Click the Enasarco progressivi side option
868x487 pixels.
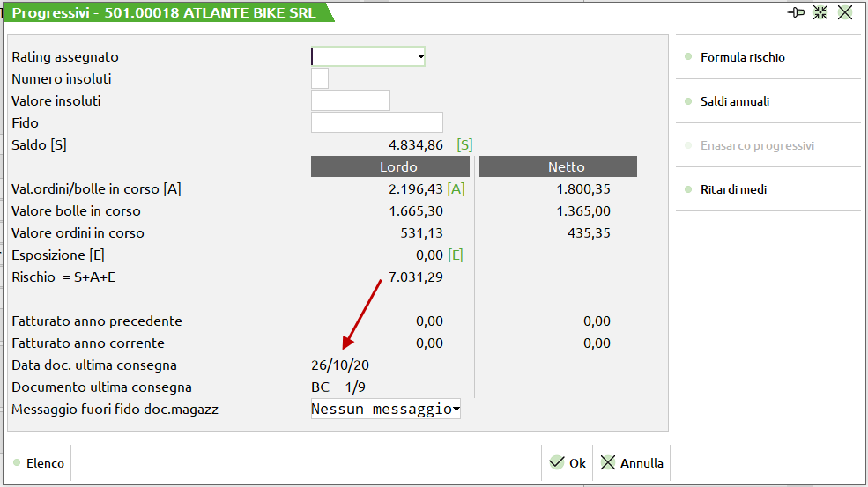[757, 145]
